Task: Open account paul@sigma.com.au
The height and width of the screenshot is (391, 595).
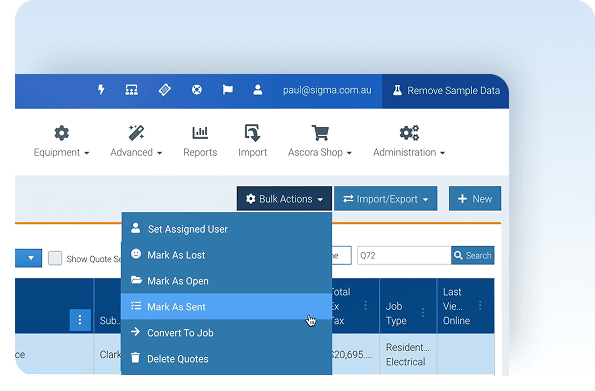Action: pos(327,90)
